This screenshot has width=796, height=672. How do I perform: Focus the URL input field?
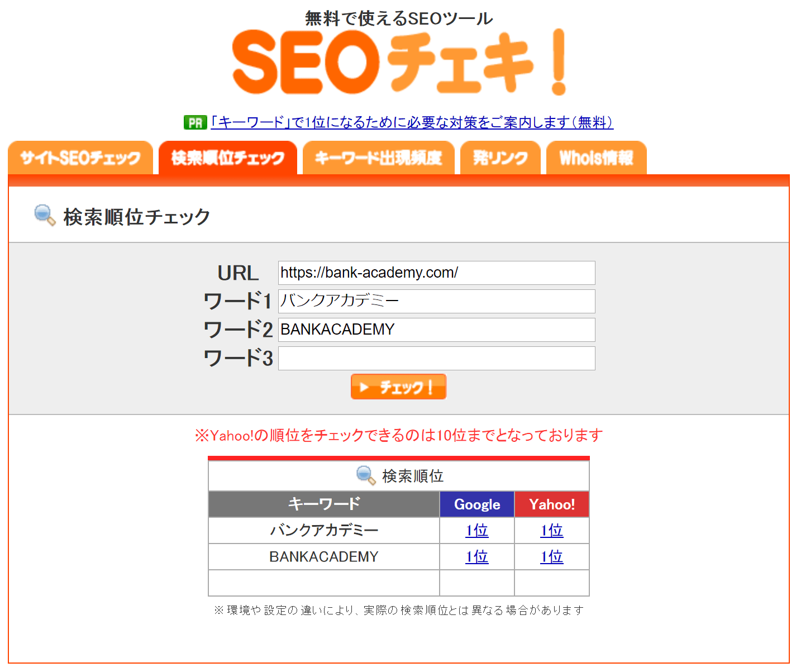tap(437, 273)
